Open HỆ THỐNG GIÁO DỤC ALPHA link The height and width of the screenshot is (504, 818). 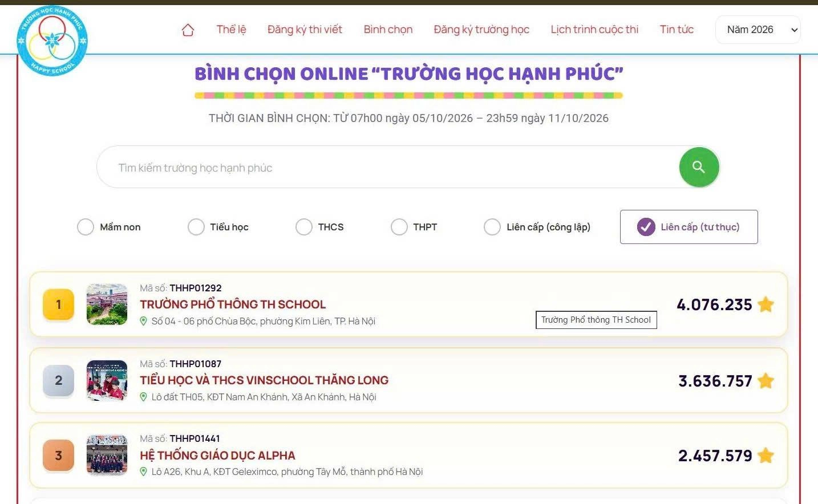point(217,456)
